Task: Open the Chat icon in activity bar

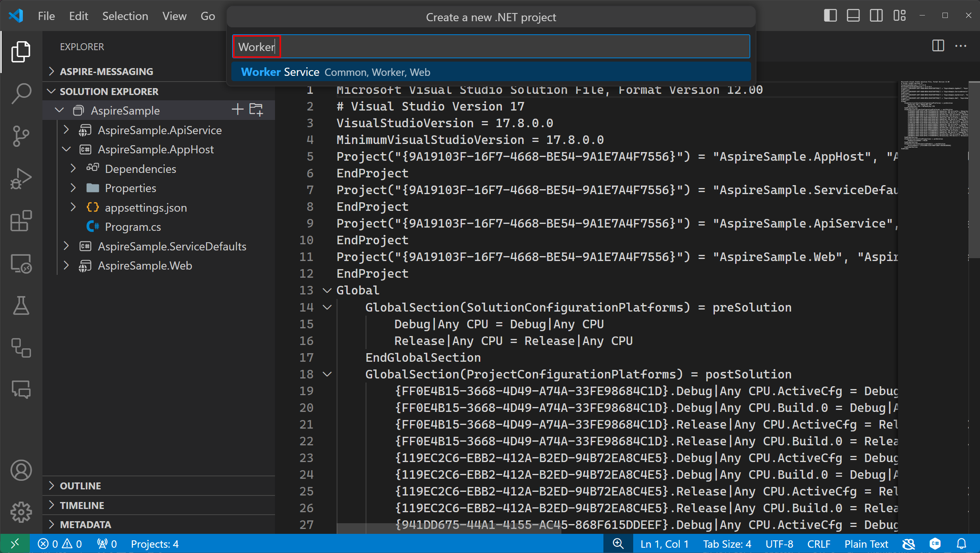Action: coord(21,389)
